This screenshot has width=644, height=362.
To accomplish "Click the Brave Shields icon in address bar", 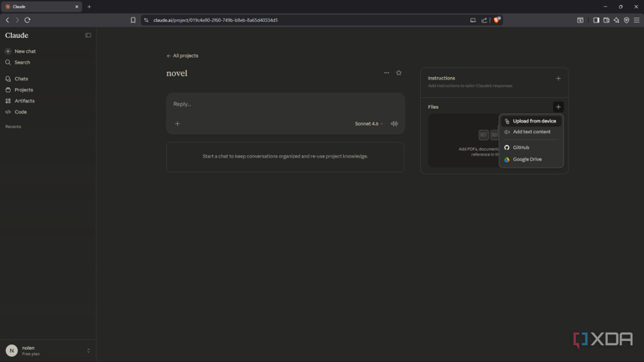I will tap(497, 20).
